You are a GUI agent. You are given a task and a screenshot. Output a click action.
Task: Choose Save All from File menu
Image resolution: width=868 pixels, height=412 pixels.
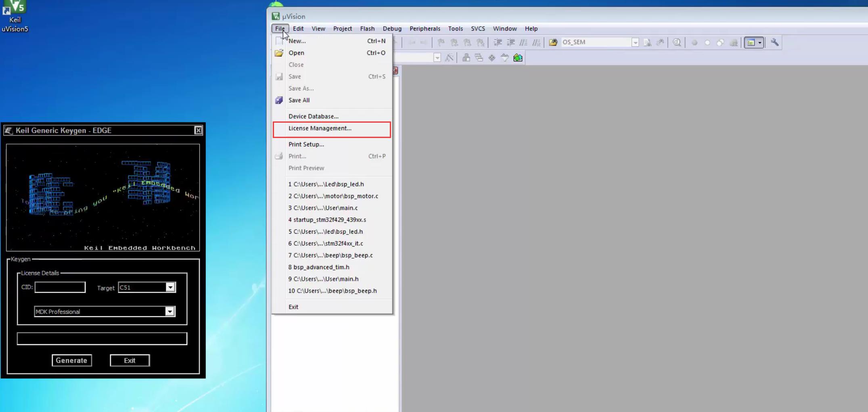click(x=332, y=100)
